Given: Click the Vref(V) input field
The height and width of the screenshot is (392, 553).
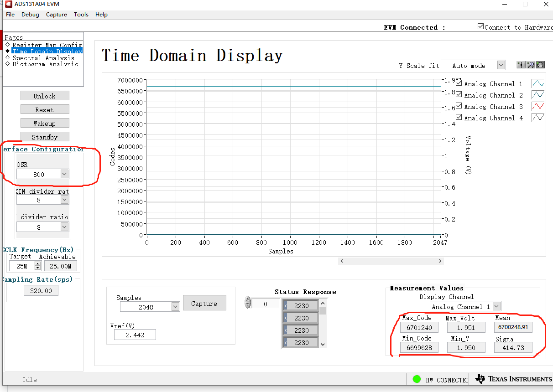Looking at the screenshot, I should (135, 335).
